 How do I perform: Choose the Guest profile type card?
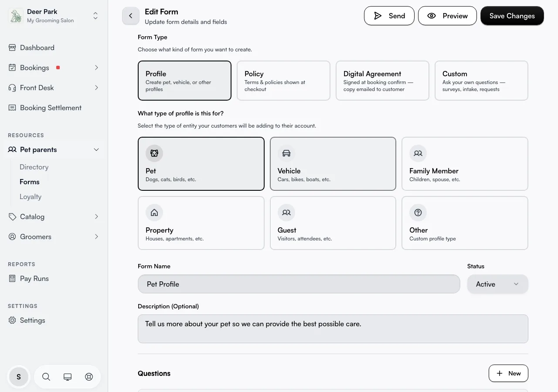[x=333, y=223]
